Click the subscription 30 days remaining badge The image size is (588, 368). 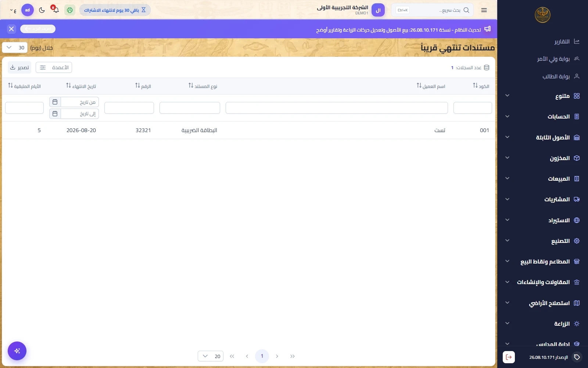115,10
